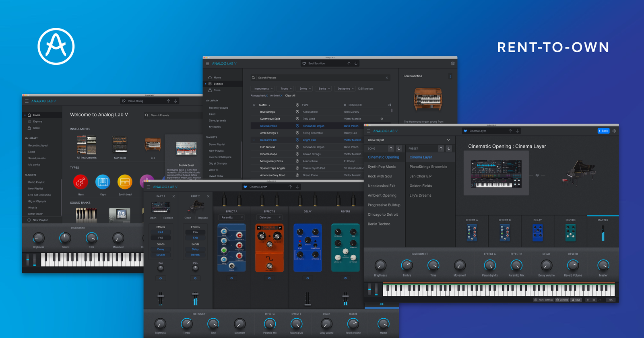Click undo arrow in the bottom status bar

(x=588, y=300)
